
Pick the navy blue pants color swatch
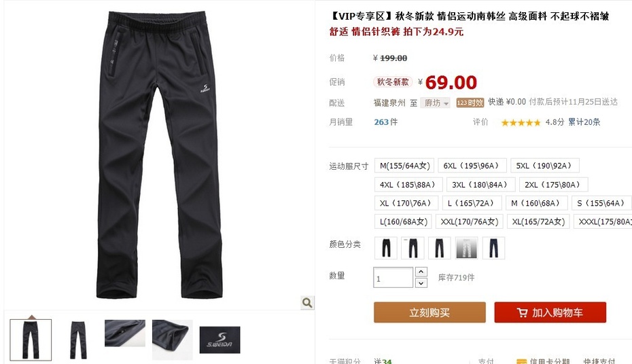tap(494, 248)
